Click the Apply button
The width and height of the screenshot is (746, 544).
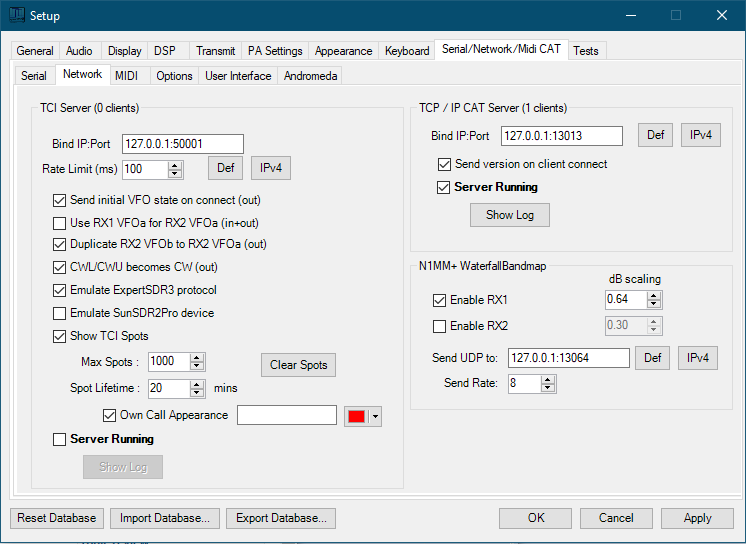click(697, 518)
